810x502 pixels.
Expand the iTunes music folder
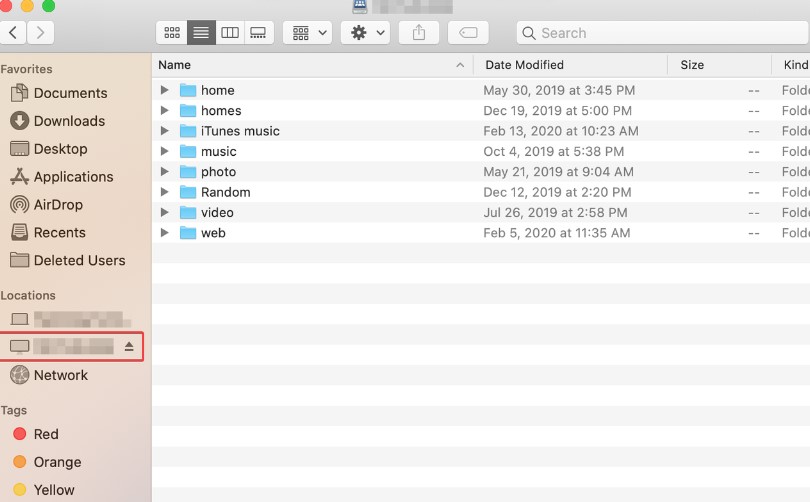point(165,131)
